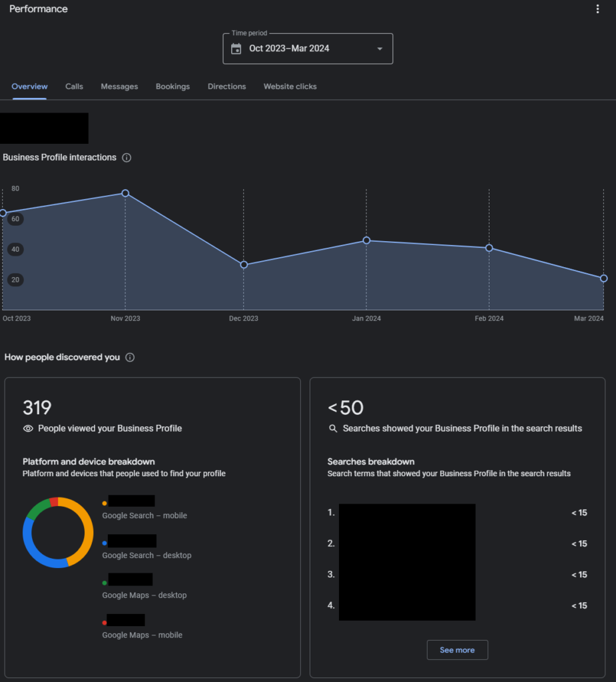Click the See more button
Screen dimensions: 616x682
click(458, 650)
